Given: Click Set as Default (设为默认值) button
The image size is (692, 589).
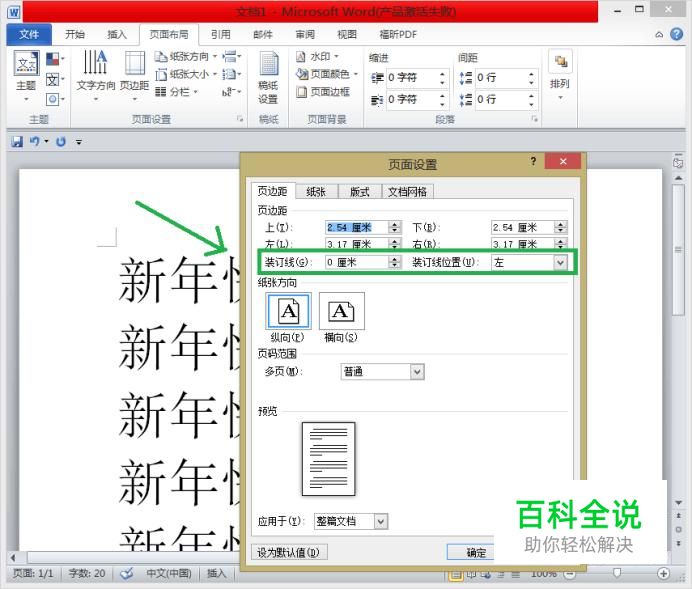Looking at the screenshot, I should tap(289, 552).
